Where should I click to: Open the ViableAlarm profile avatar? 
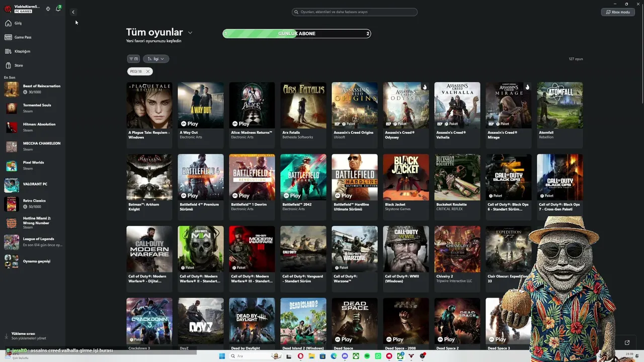(x=8, y=9)
